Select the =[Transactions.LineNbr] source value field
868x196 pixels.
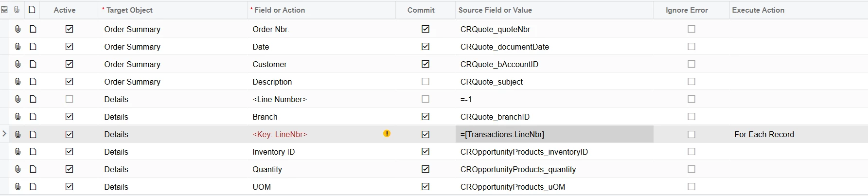pyautogui.click(x=554, y=134)
